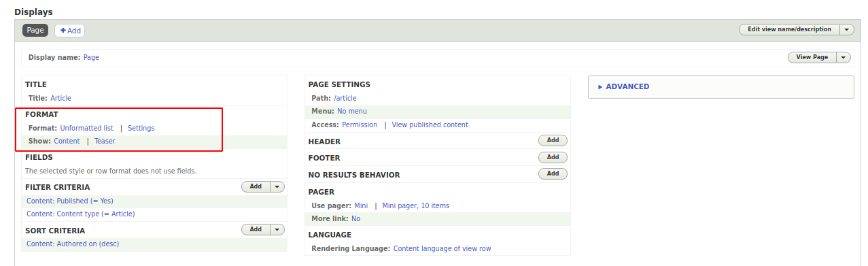Image resolution: width=868 pixels, height=266 pixels.
Task: Click the Displays heading text
Action: tap(33, 12)
